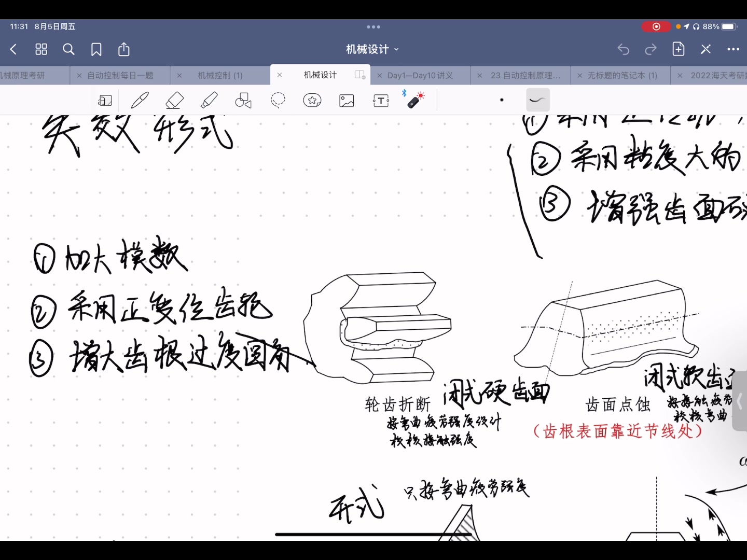Undo the last stroke
This screenshot has height=560, width=747.
[624, 49]
